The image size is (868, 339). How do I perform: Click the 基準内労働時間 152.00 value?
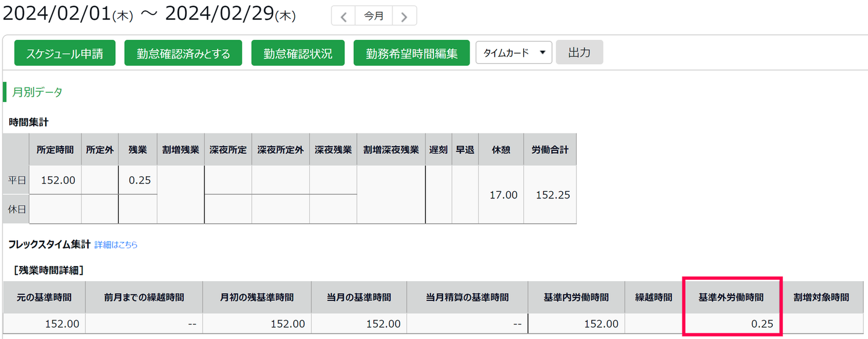(601, 324)
